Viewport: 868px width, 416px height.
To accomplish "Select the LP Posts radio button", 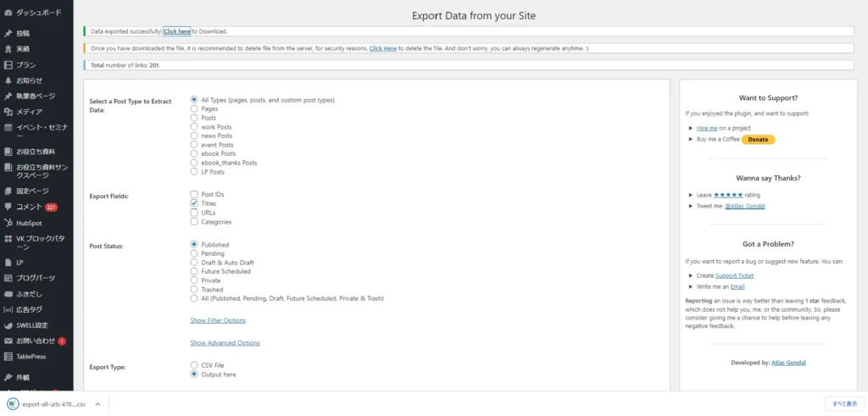I will (194, 172).
